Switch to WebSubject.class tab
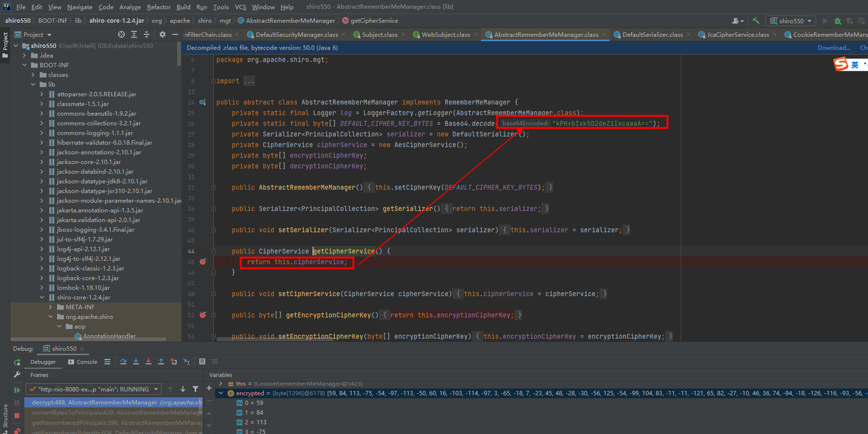 (x=446, y=34)
